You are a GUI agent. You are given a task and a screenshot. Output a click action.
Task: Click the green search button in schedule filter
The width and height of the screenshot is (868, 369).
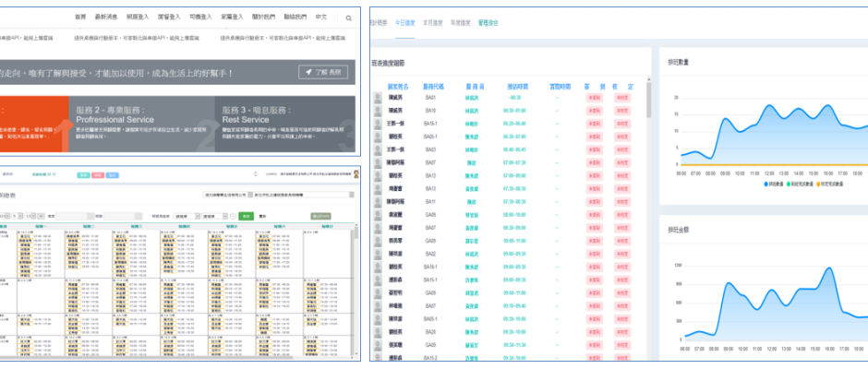pyautogui.click(x=246, y=215)
